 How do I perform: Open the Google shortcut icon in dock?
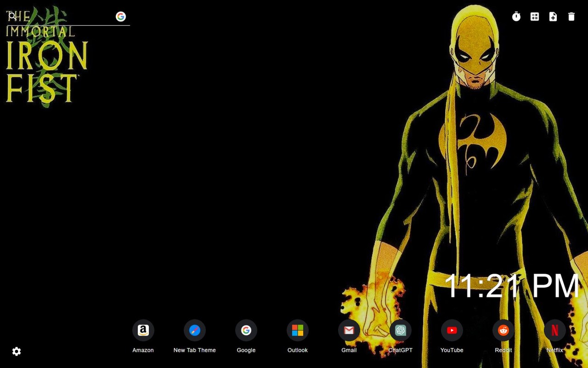pyautogui.click(x=246, y=330)
